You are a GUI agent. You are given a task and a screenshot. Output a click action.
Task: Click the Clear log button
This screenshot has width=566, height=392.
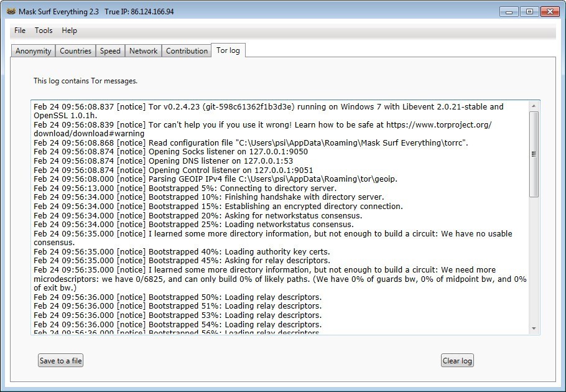457,361
